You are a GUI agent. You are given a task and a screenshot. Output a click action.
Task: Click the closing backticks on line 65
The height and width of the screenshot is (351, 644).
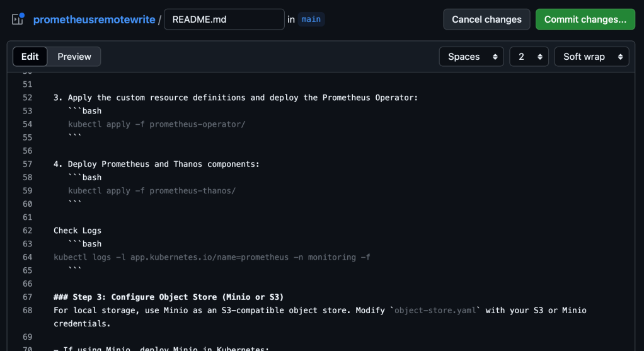pyautogui.click(x=75, y=269)
